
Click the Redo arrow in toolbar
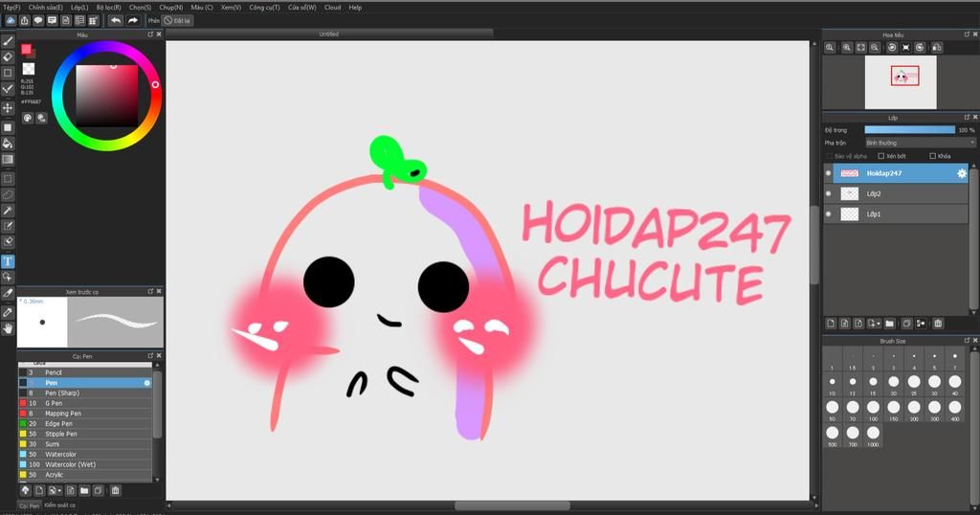click(132, 20)
